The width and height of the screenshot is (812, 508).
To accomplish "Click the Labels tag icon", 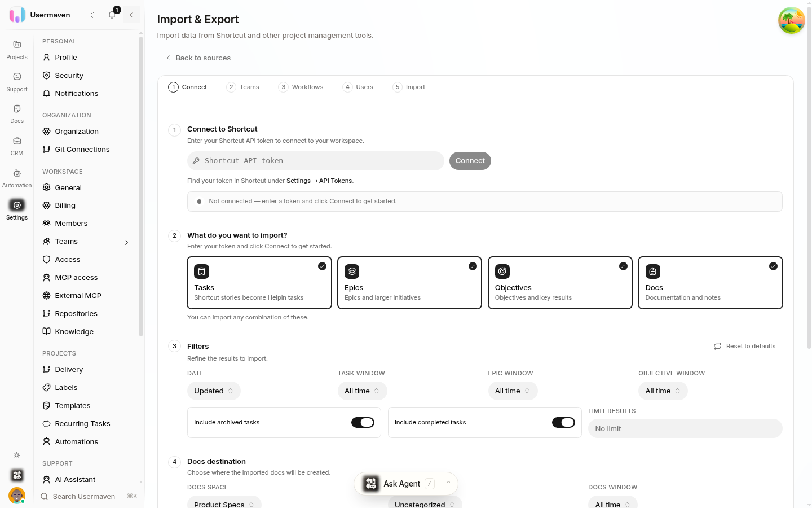I will tap(47, 388).
